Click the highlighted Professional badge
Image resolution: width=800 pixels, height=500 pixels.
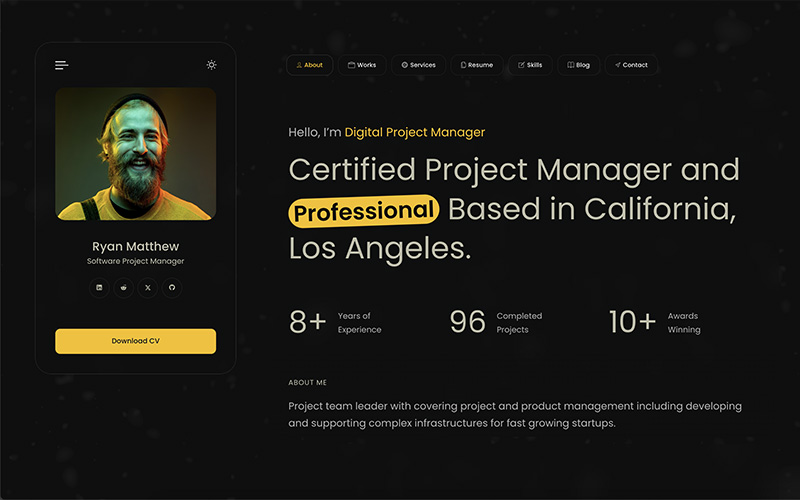(364, 211)
